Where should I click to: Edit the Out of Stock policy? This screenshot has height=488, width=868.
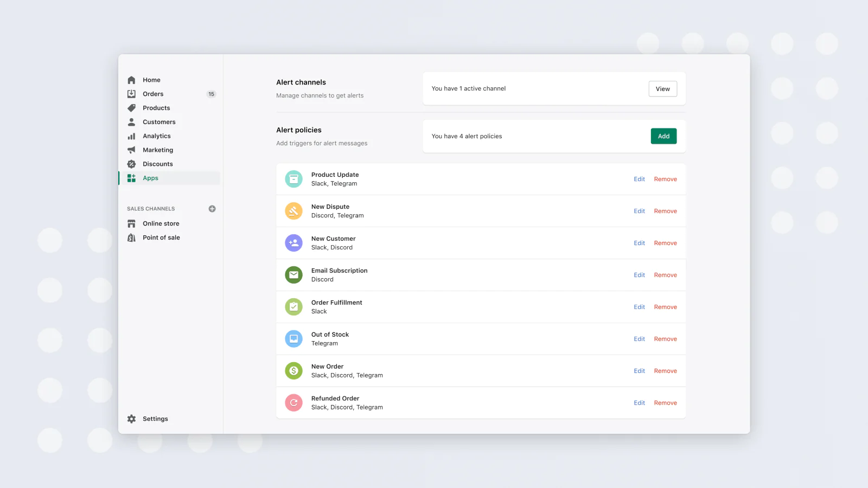pyautogui.click(x=639, y=339)
